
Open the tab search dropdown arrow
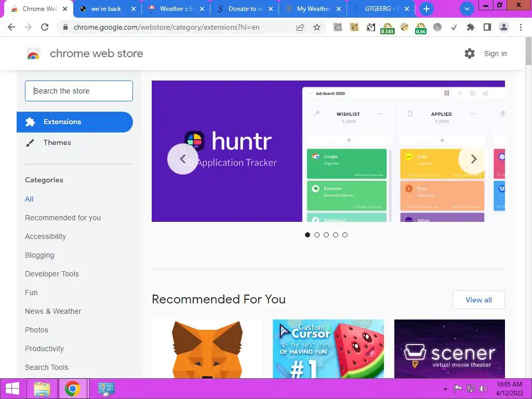(467, 9)
